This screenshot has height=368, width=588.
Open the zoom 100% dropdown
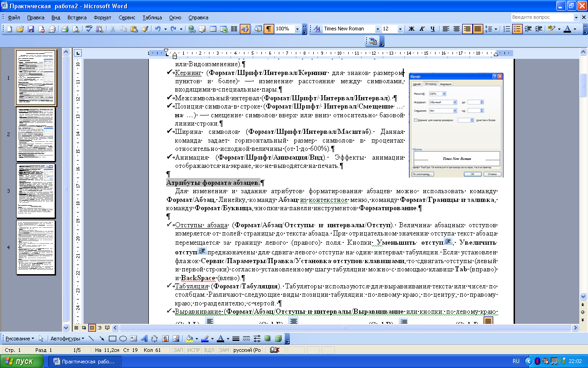[x=297, y=29]
